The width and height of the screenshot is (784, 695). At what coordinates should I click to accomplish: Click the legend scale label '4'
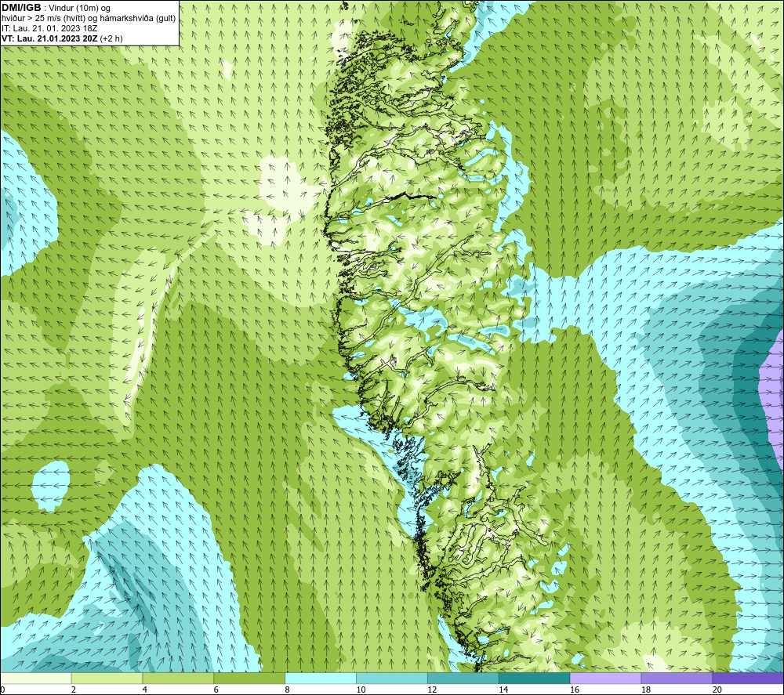coord(145,690)
